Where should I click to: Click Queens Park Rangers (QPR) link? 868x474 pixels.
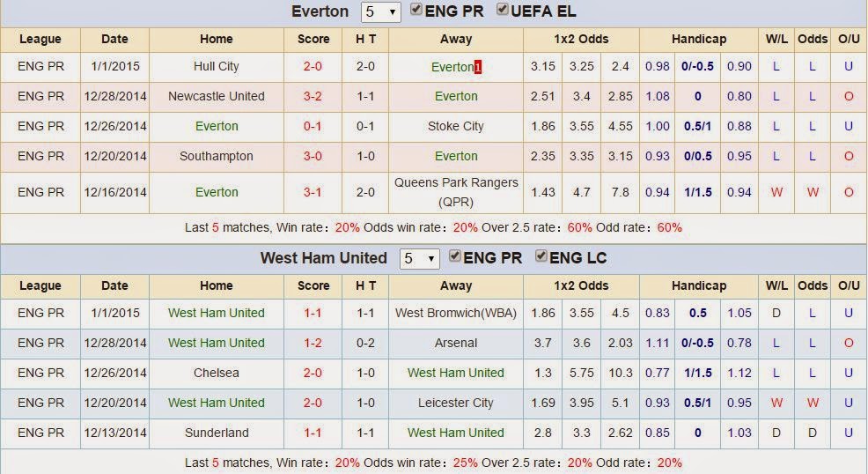(x=455, y=191)
